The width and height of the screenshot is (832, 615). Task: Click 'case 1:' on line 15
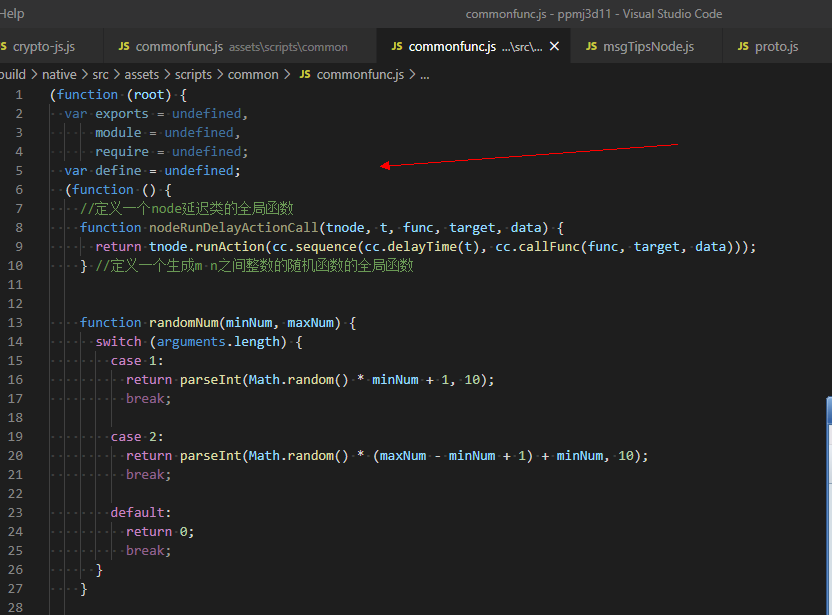click(x=137, y=361)
